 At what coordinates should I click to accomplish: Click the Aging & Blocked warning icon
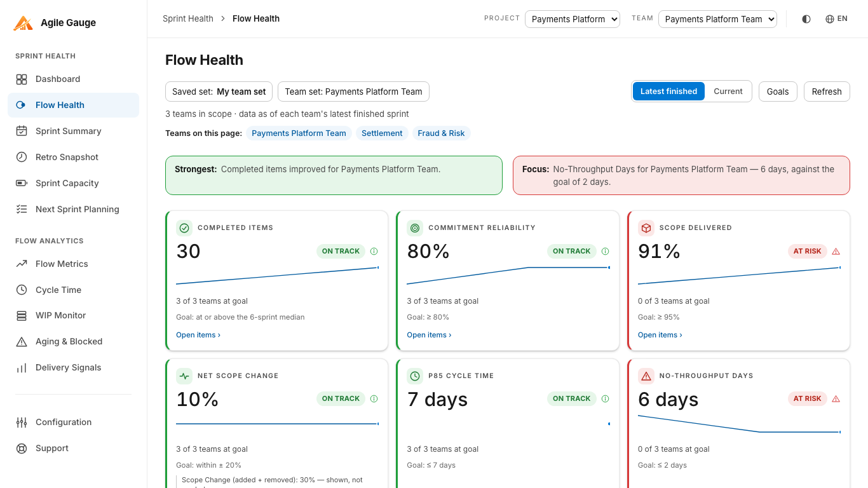coord(22,342)
